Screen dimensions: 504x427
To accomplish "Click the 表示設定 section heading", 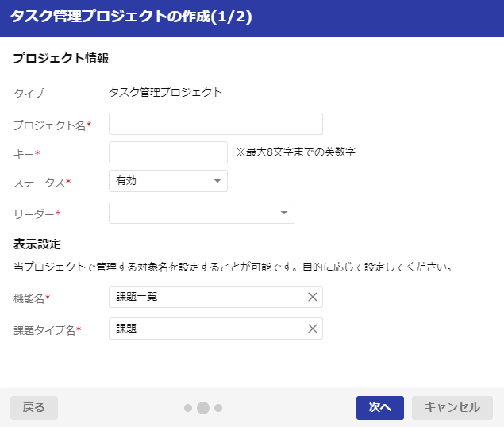I will pyautogui.click(x=37, y=244).
